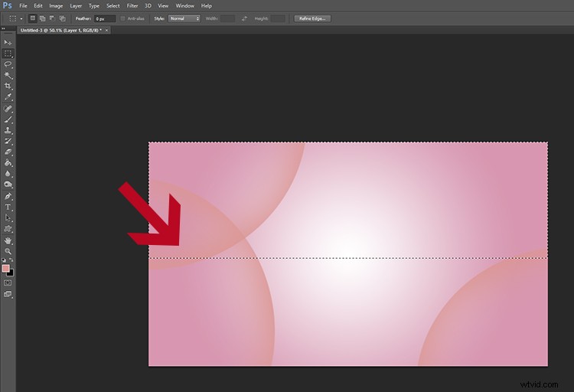Screen dimensions: 574x392
Task: Open the black background color picker
Action: click(11, 273)
